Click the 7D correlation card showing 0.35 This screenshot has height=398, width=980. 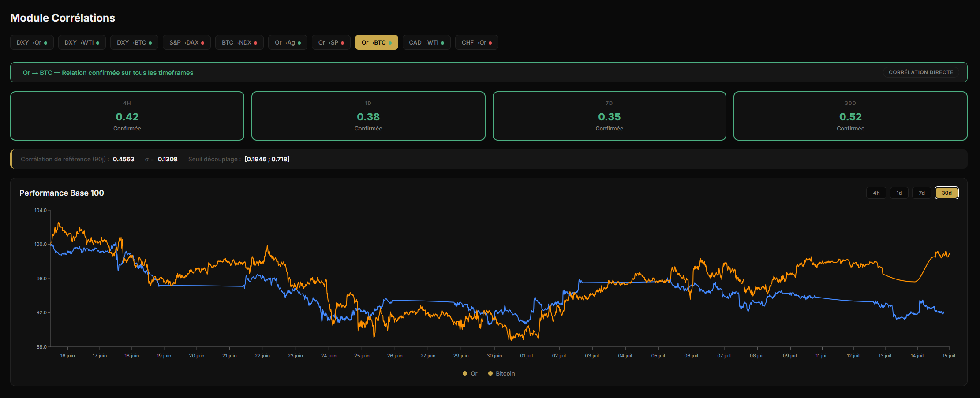tap(609, 116)
